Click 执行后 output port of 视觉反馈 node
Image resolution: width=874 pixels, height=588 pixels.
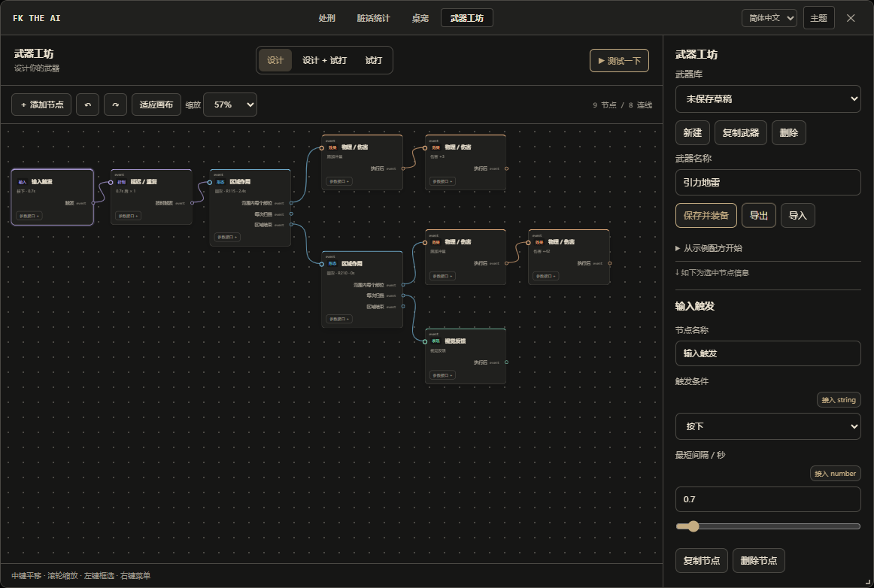click(x=506, y=362)
